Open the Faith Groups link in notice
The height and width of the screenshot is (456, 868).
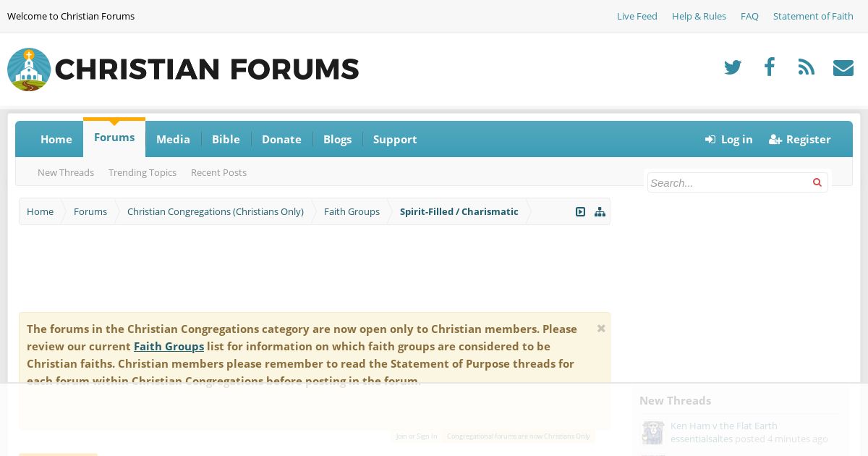pos(169,346)
